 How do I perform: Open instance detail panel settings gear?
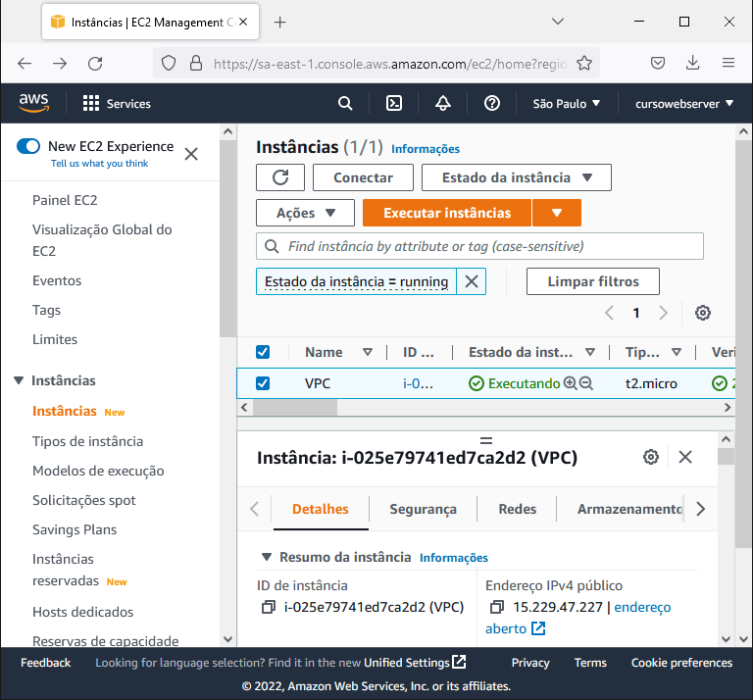coord(651,457)
